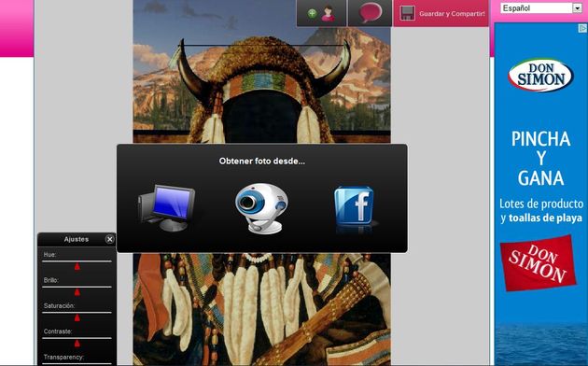This screenshot has height=366, width=588.
Task: Adjust the Brillo slider marker
Action: 77,292
